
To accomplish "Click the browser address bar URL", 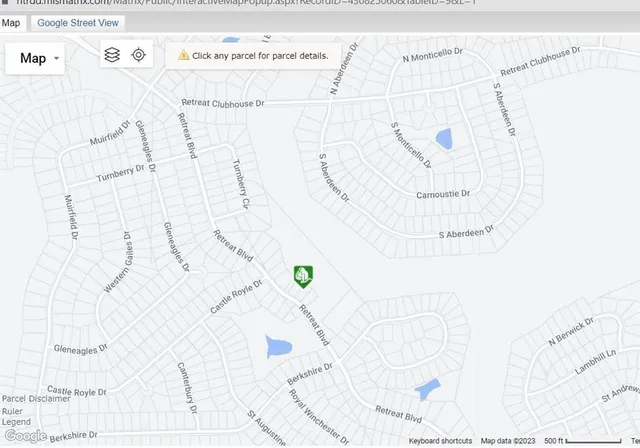I will point(250,4).
